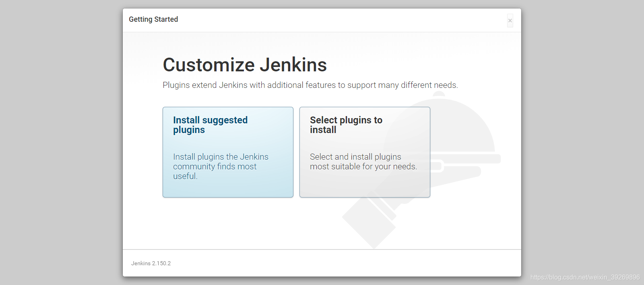The image size is (644, 285).
Task: Click the 'Plugins extend Jenkins' description line
Action: (x=310, y=85)
